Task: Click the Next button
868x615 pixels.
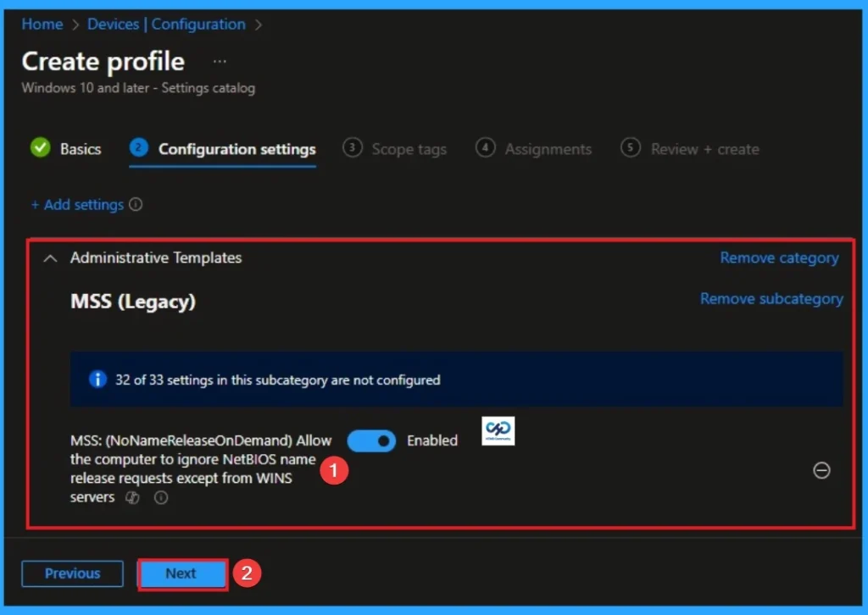Action: pyautogui.click(x=182, y=573)
